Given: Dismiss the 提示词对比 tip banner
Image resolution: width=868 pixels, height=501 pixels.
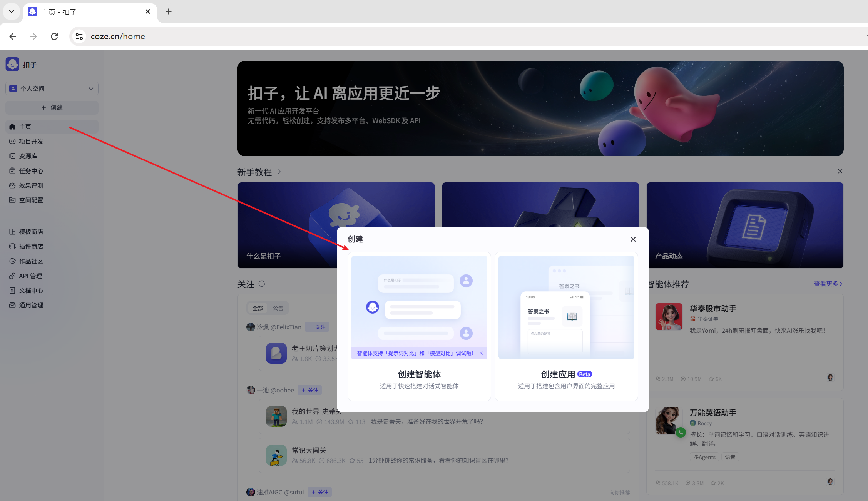Looking at the screenshot, I should pyautogui.click(x=481, y=353).
